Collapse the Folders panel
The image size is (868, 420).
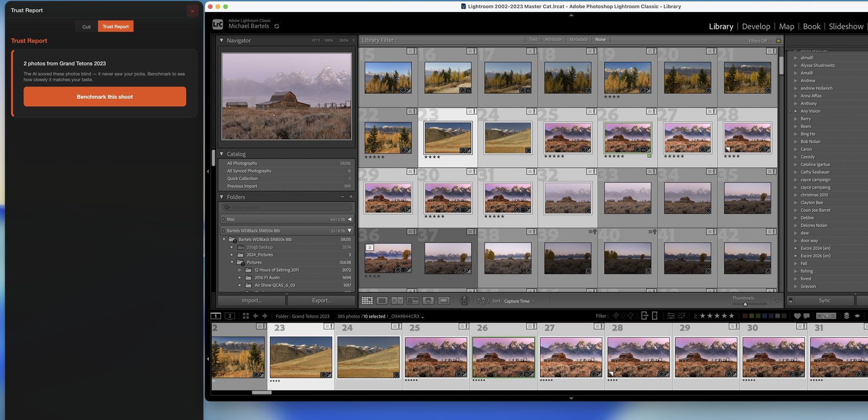coord(221,197)
